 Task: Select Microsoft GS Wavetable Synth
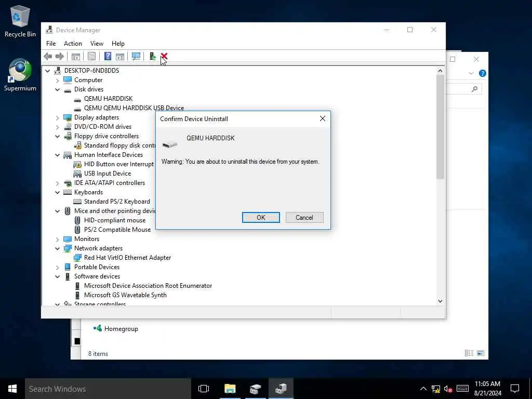tap(125, 295)
